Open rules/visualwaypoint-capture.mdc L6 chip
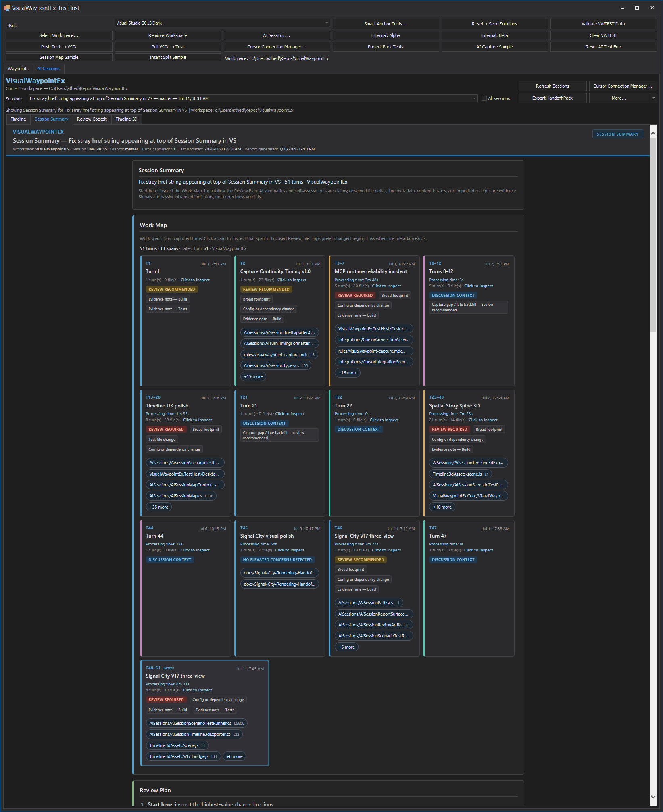 point(279,355)
